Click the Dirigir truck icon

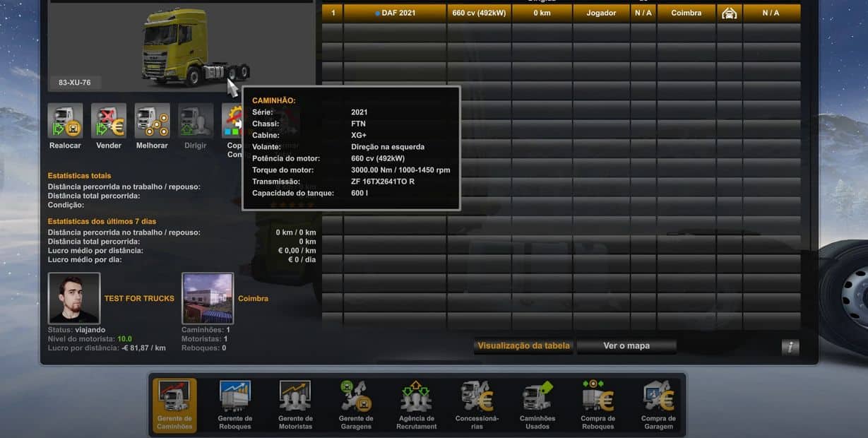click(x=196, y=122)
